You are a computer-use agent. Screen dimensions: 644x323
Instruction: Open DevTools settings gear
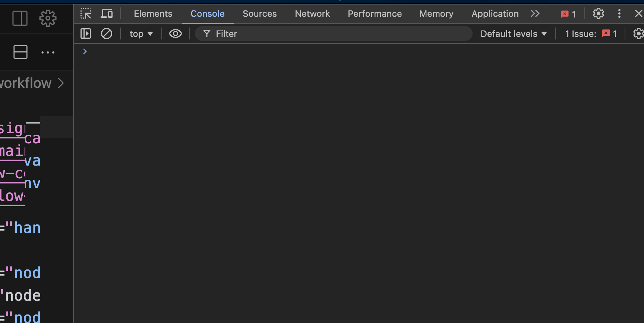click(x=599, y=14)
